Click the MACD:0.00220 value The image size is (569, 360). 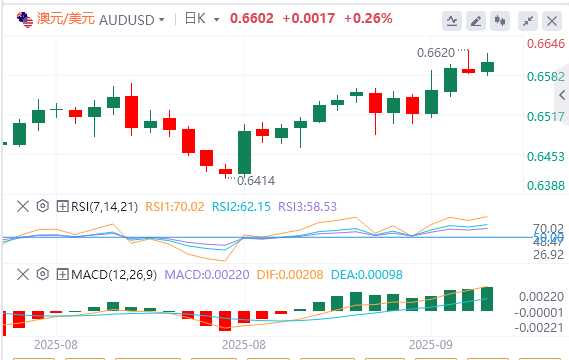click(207, 275)
